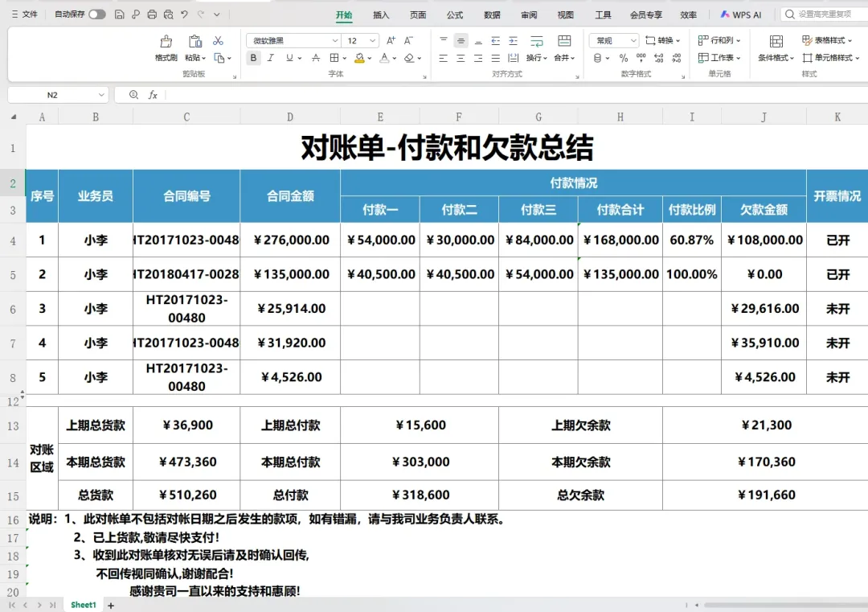Open the font name dropdown 微软雅黑
Image resolution: width=868 pixels, height=612 pixels.
coord(334,40)
